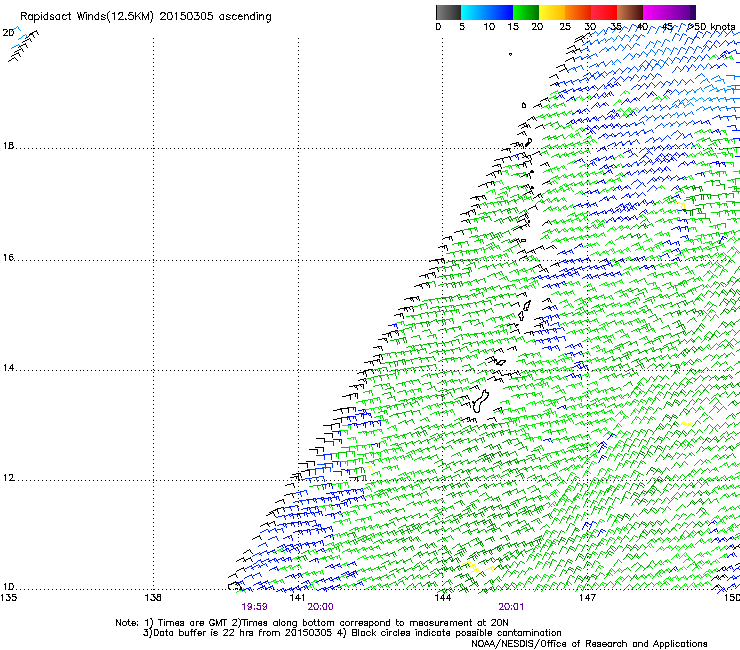Click latitude label 16 on left axis
Screen dimensions: 740x650
point(8,257)
